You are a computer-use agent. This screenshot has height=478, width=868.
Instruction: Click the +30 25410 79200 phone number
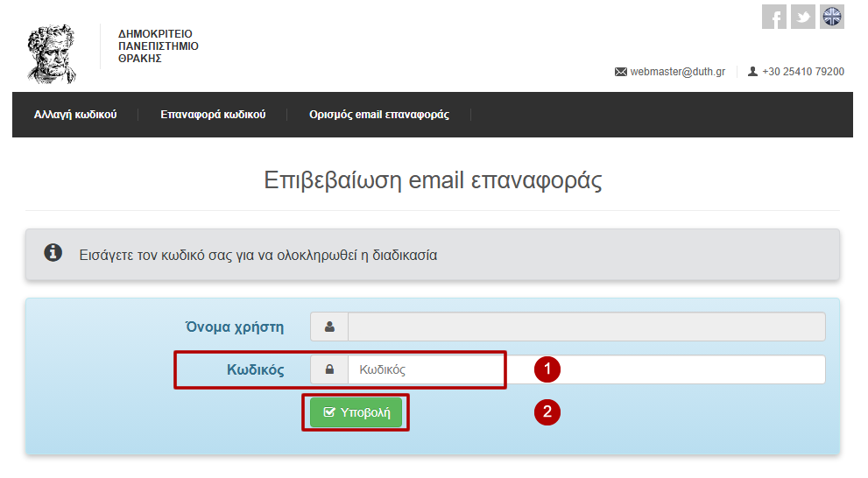coord(802,72)
